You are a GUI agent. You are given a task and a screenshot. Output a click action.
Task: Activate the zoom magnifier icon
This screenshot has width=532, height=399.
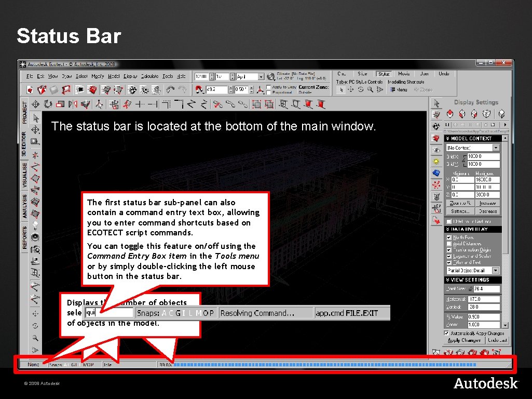point(370,89)
